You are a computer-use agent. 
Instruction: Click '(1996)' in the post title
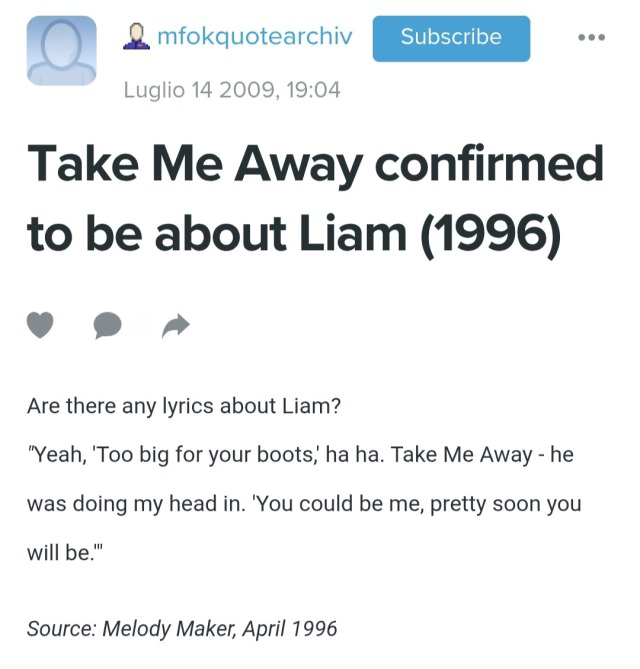[491, 234]
